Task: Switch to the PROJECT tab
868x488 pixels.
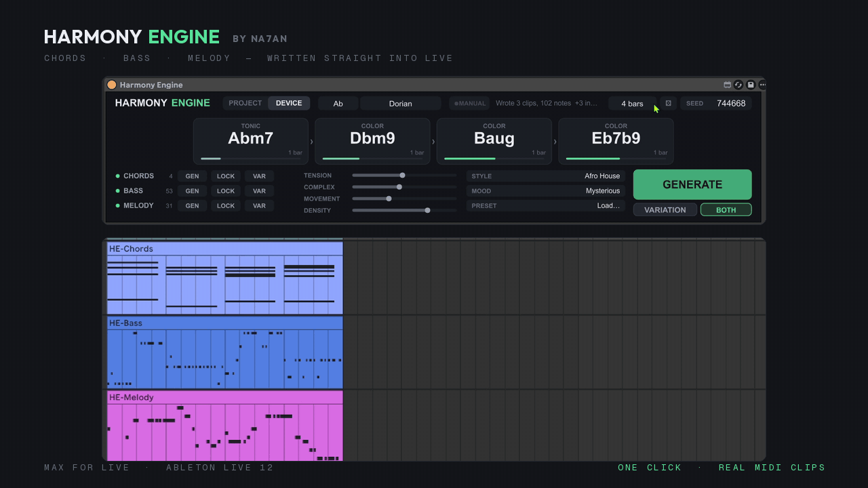Action: click(245, 103)
